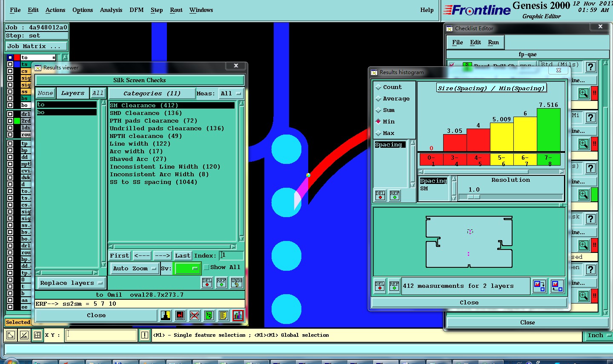Open the Windows menu
The height and width of the screenshot is (364, 613).
tap(201, 10)
